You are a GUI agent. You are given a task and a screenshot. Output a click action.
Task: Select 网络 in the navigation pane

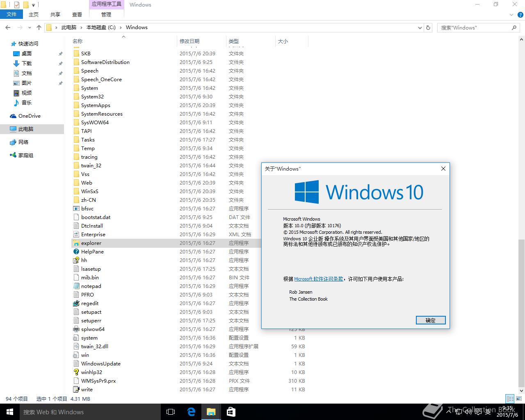pos(23,142)
